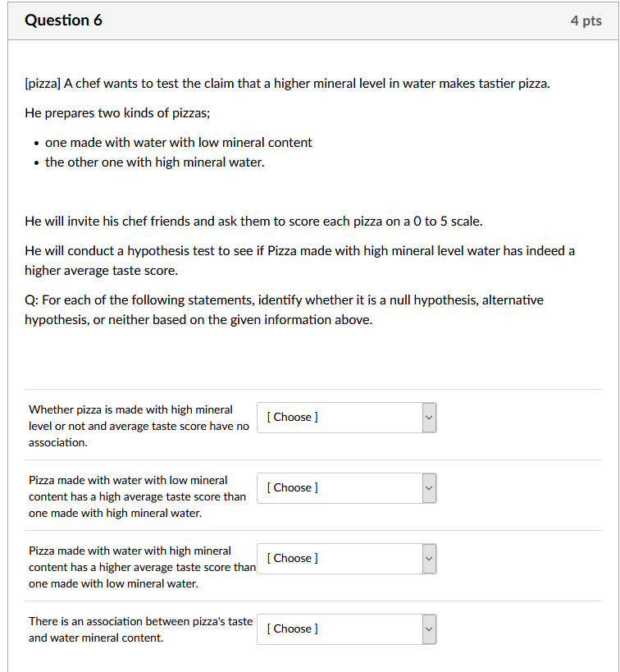Open the dropdown next to the 'There is an association' statement
The height and width of the screenshot is (672, 620).
point(346,629)
